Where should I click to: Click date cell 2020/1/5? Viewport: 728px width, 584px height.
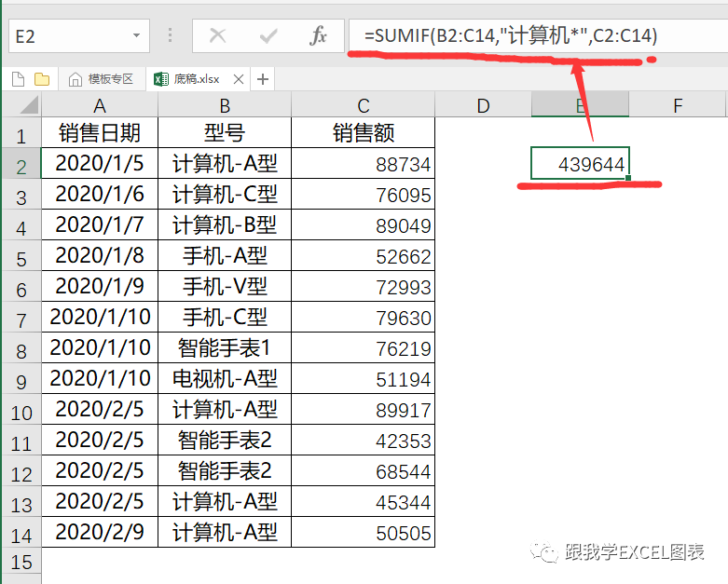(x=100, y=163)
